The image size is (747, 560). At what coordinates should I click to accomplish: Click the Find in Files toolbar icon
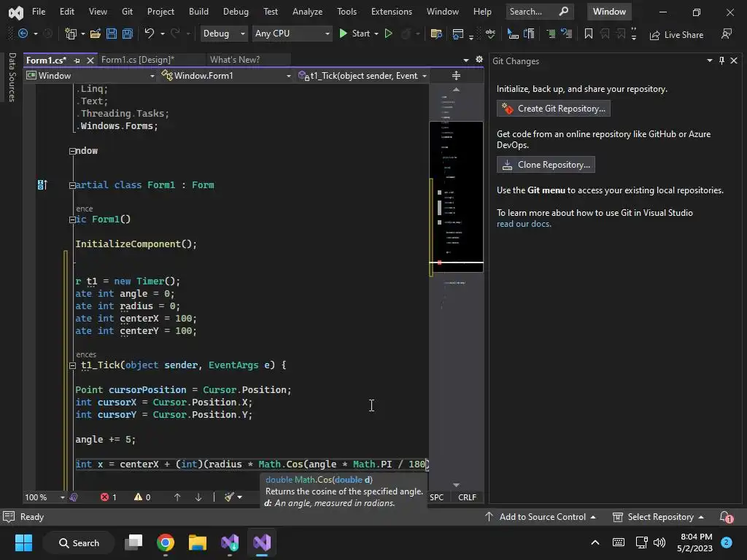[x=436, y=34]
